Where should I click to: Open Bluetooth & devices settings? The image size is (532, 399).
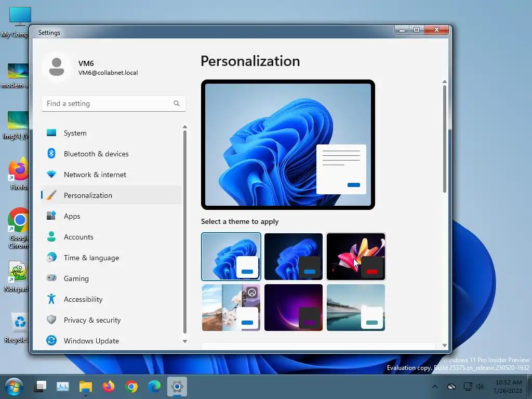(x=111, y=154)
